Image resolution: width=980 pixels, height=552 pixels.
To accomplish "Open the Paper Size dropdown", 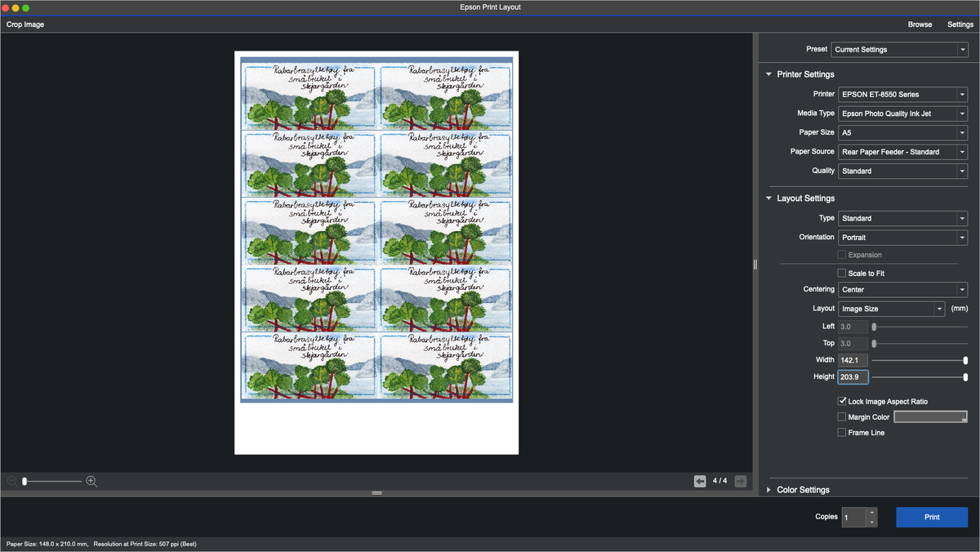I will [902, 132].
